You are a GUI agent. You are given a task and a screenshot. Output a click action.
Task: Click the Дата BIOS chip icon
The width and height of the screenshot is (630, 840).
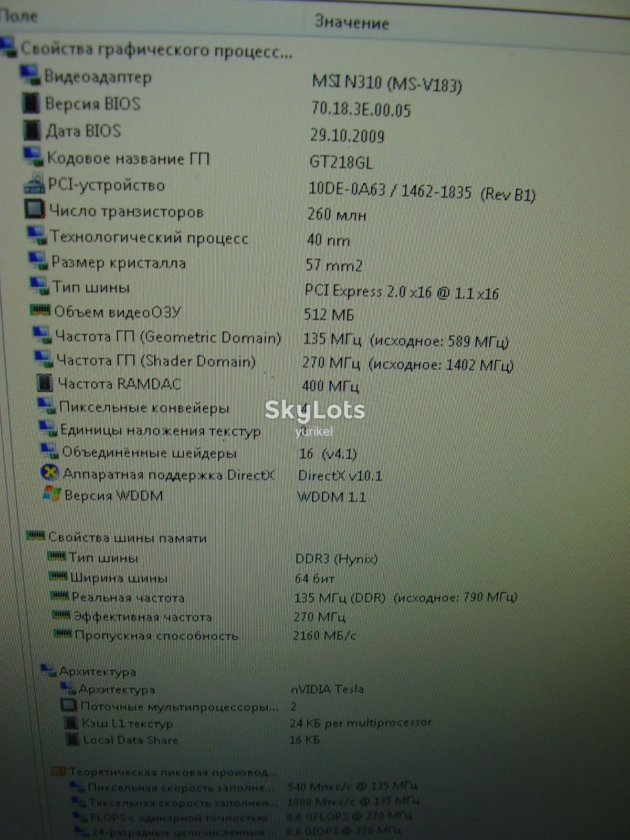pos(32,130)
